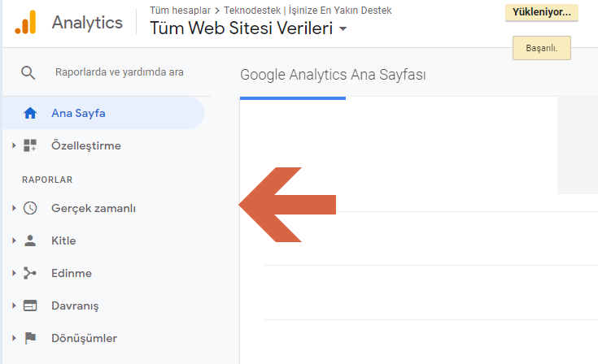
Task: Open the Dönüşümler menu item
Action: (x=84, y=338)
